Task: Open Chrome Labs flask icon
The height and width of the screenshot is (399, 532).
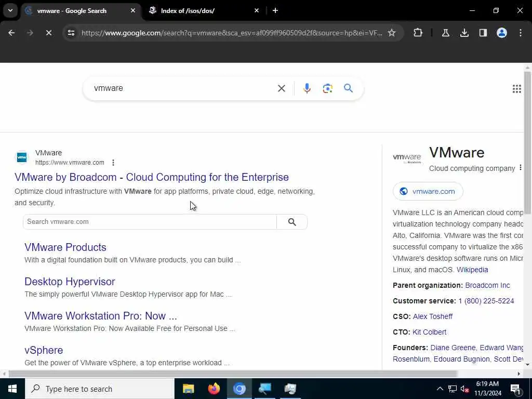Action: click(x=445, y=33)
